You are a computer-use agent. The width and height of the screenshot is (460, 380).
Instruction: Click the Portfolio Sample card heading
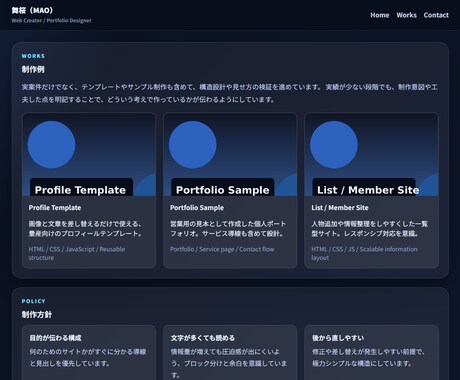[x=197, y=208]
